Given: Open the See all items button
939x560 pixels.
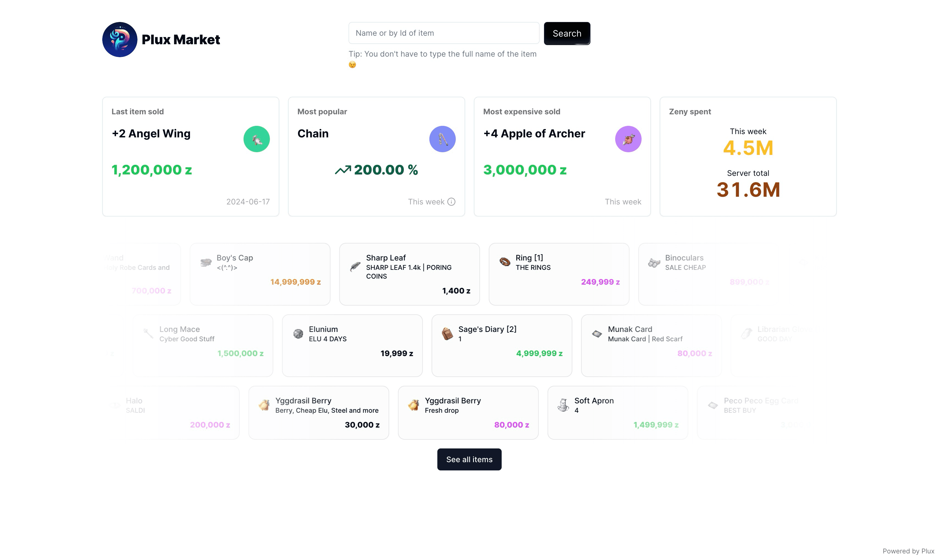Looking at the screenshot, I should [469, 459].
